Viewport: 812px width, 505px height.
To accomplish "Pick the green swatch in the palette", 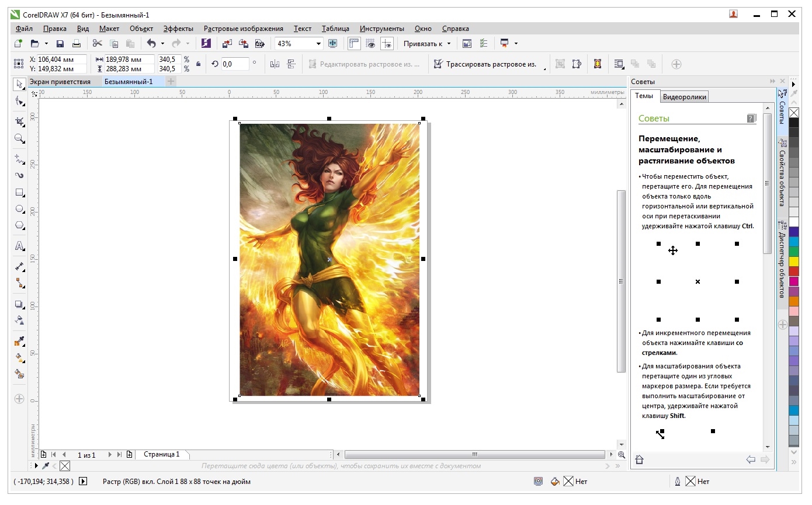I will pos(794,251).
